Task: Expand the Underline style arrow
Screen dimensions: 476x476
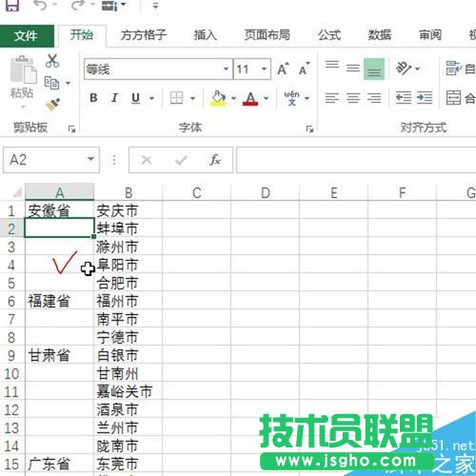Action: point(152,98)
